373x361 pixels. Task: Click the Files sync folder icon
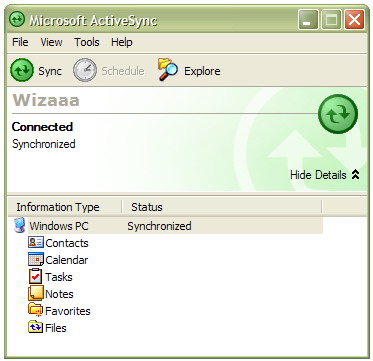(x=35, y=327)
